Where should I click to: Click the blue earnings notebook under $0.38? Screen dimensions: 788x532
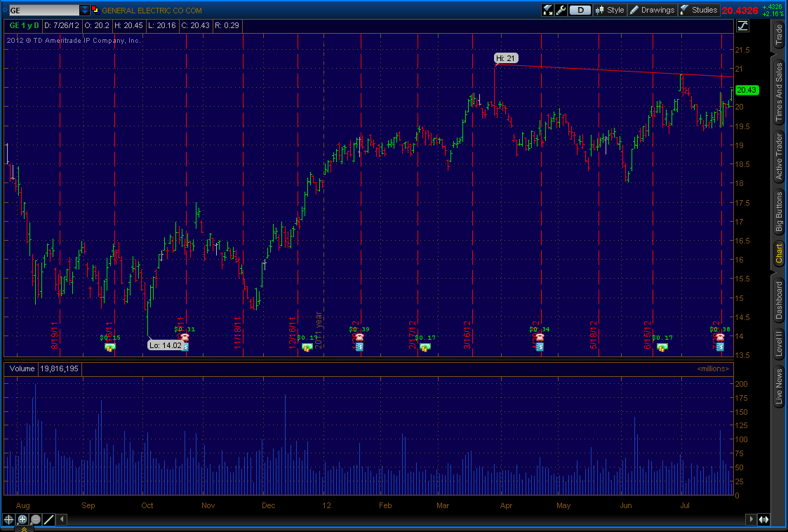pos(720,347)
